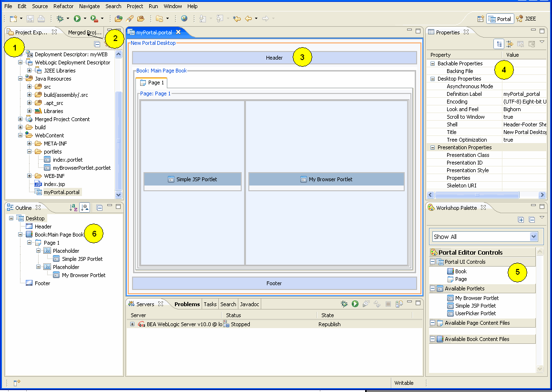
Task: Open the Navigate menu
Action: click(89, 6)
